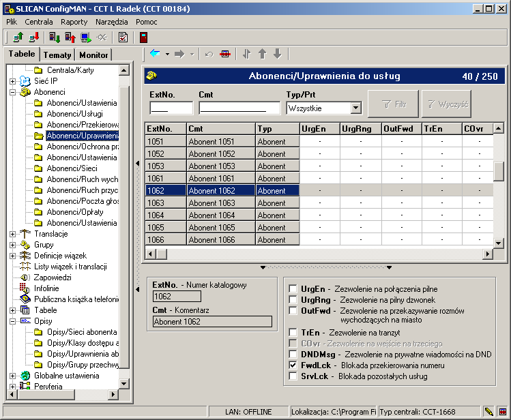Click the blue back arrow button
Image resolution: width=511 pixels, height=420 pixels.
(155, 54)
